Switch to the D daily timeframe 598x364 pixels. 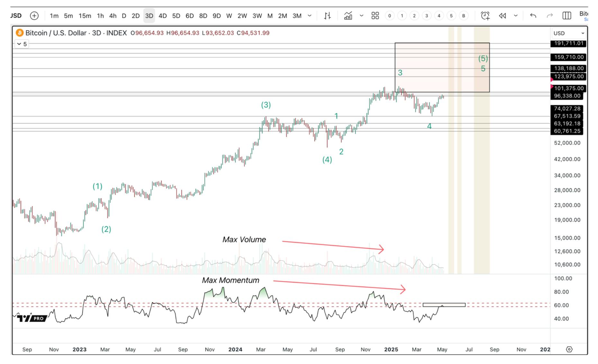[x=124, y=16]
